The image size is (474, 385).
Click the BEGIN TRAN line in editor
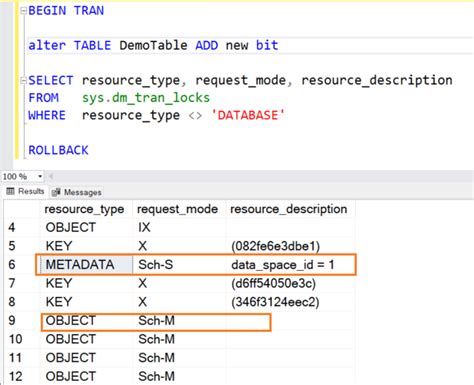click(x=66, y=11)
